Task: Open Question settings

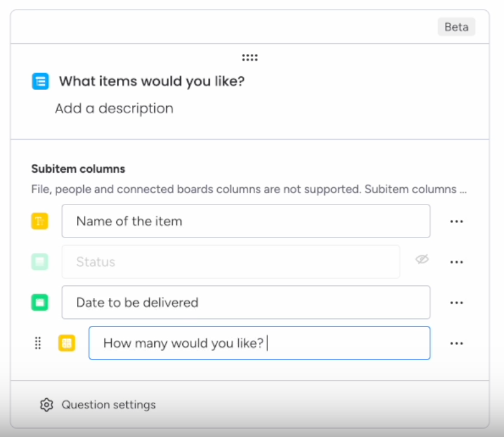Action: (x=108, y=405)
